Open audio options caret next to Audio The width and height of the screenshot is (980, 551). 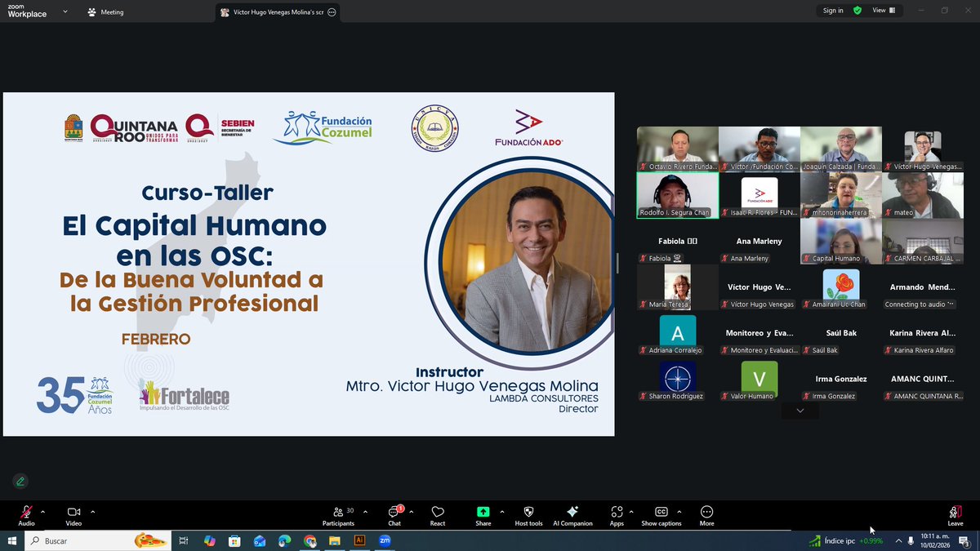(42, 512)
